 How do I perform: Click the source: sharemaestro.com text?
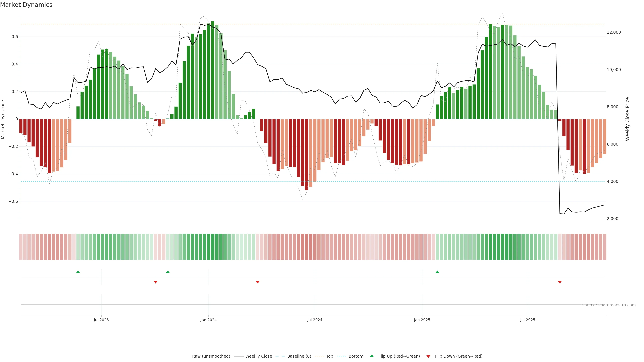(609, 305)
